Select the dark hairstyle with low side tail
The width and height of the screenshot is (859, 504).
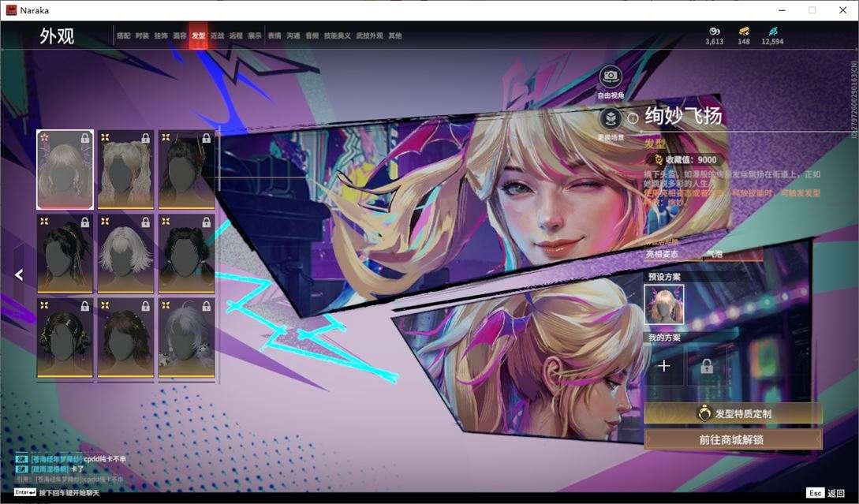click(x=186, y=254)
